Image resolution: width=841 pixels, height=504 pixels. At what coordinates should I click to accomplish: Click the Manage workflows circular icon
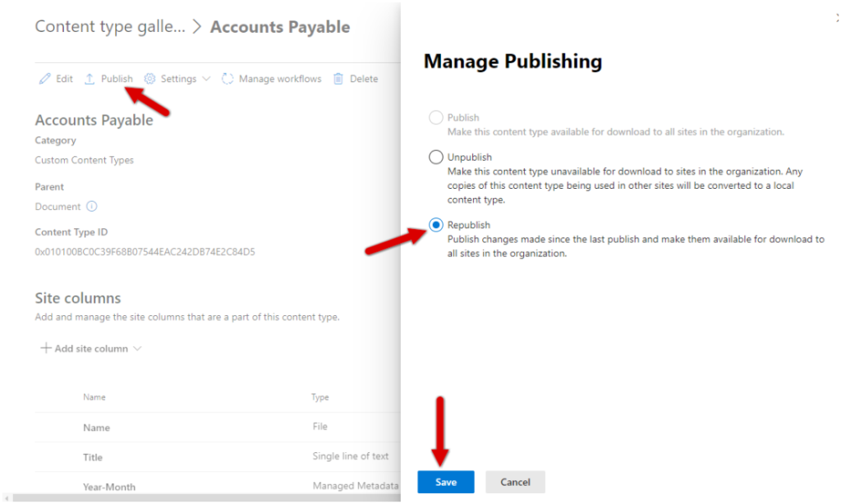[x=227, y=79]
